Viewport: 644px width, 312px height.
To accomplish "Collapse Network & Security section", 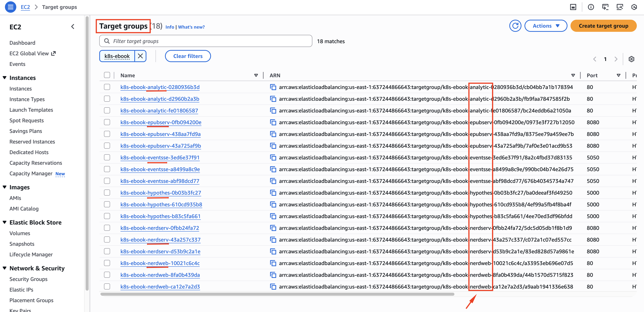I will pos(5,268).
